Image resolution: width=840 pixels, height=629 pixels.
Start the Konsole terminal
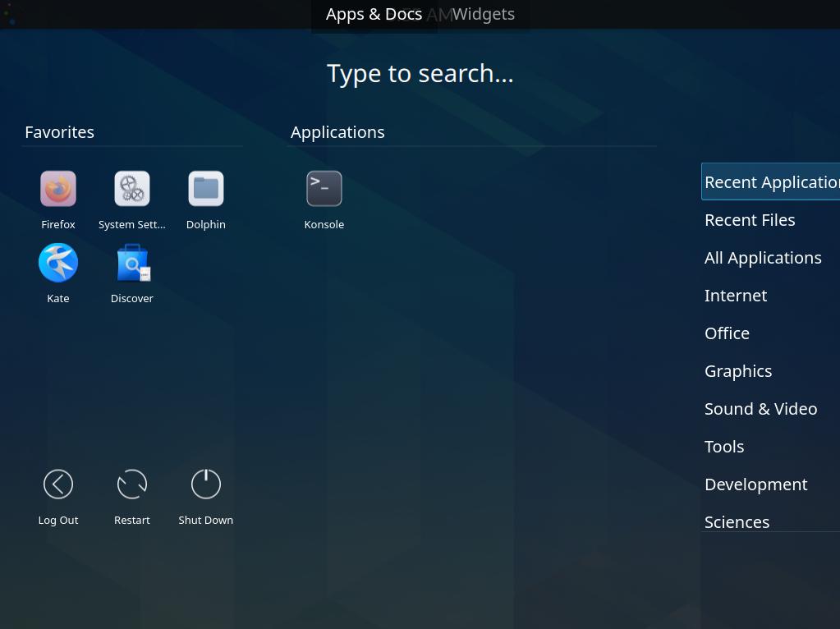click(x=324, y=188)
